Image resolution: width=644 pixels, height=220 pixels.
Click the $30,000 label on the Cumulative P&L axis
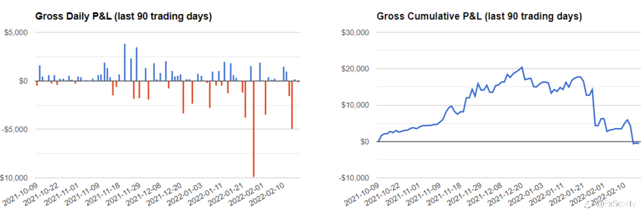tap(355, 32)
